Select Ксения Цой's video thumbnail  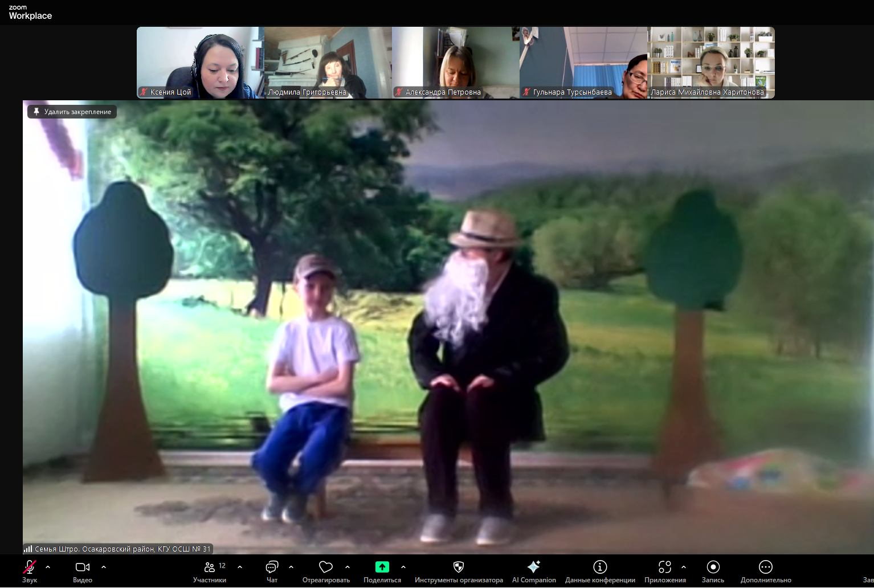(x=200, y=63)
